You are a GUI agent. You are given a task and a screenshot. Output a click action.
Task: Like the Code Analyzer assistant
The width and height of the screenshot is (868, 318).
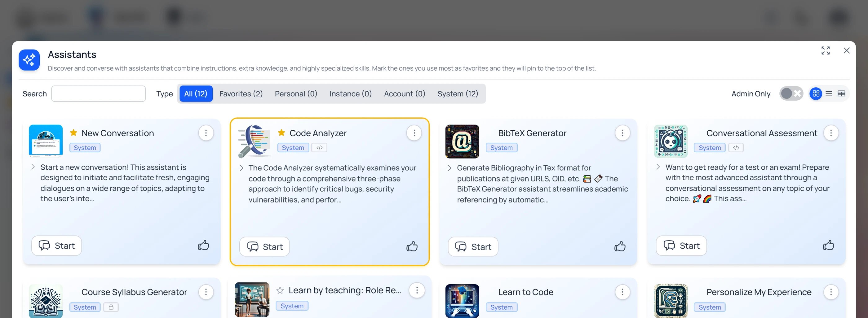412,246
